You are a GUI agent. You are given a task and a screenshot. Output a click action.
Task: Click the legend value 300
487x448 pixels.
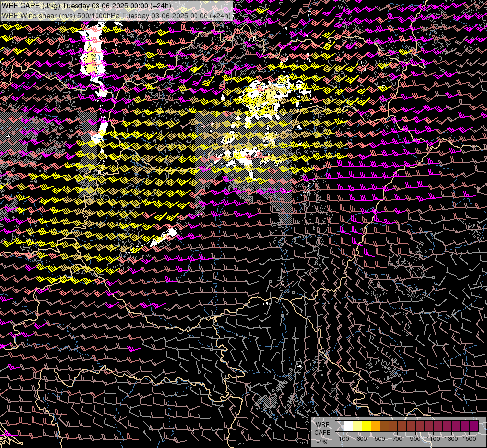pos(362,439)
